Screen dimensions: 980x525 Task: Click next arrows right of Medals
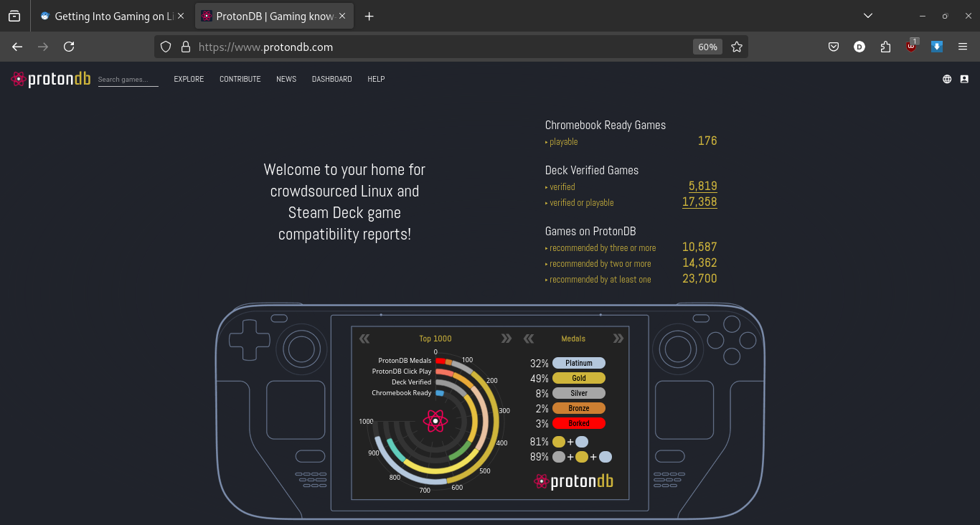(x=618, y=339)
